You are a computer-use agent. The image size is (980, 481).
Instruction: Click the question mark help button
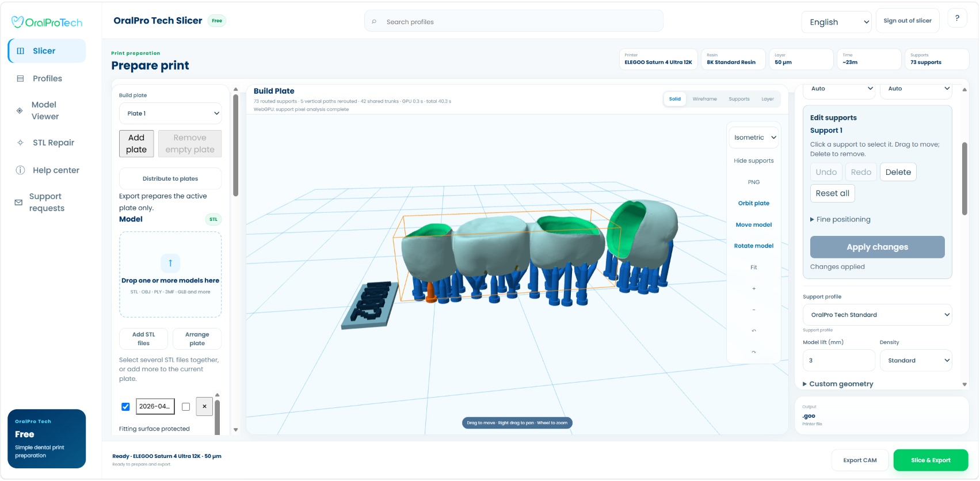[x=957, y=18]
